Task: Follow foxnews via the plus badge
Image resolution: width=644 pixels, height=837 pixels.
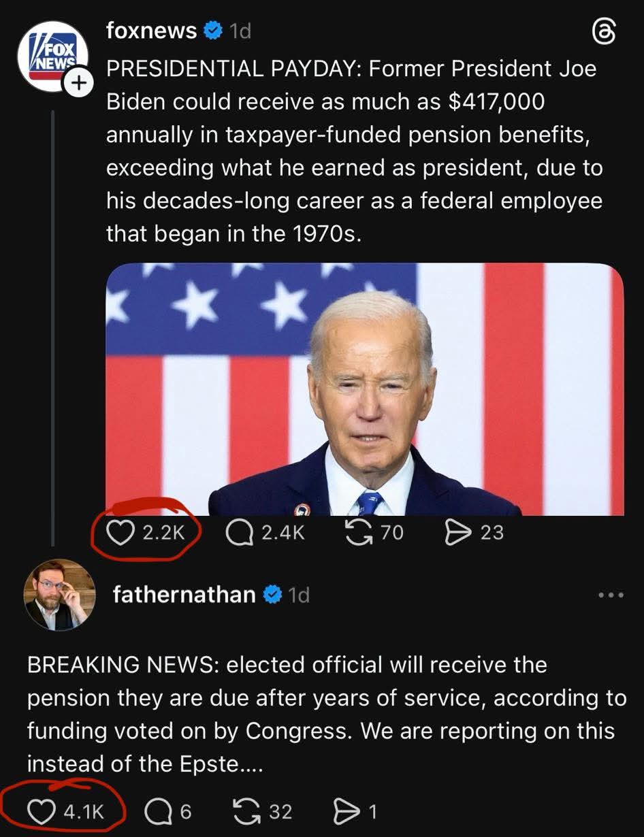Action: point(80,81)
